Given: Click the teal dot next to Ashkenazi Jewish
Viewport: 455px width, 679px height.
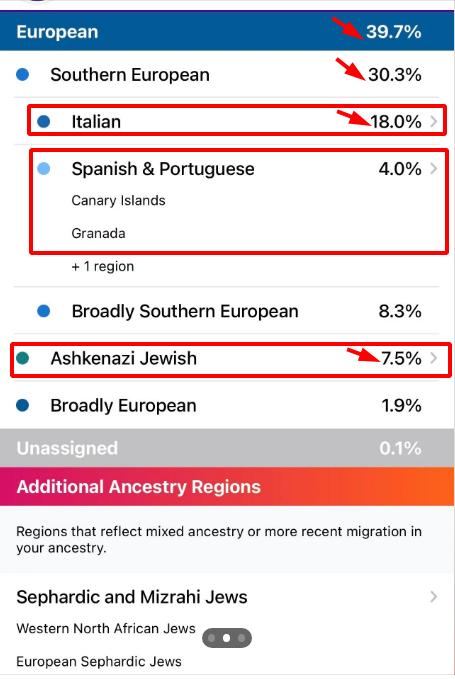Looking at the screenshot, I should [23, 358].
